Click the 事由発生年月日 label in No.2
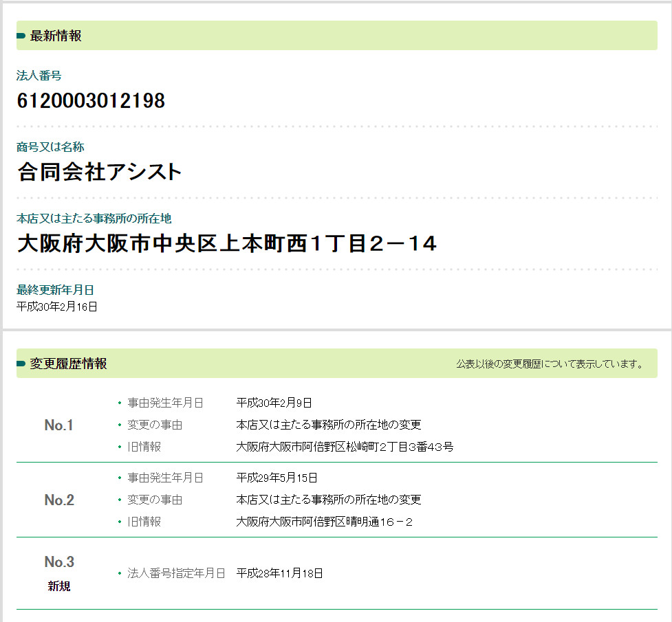Screen dimensions: 672x622 point(165,478)
